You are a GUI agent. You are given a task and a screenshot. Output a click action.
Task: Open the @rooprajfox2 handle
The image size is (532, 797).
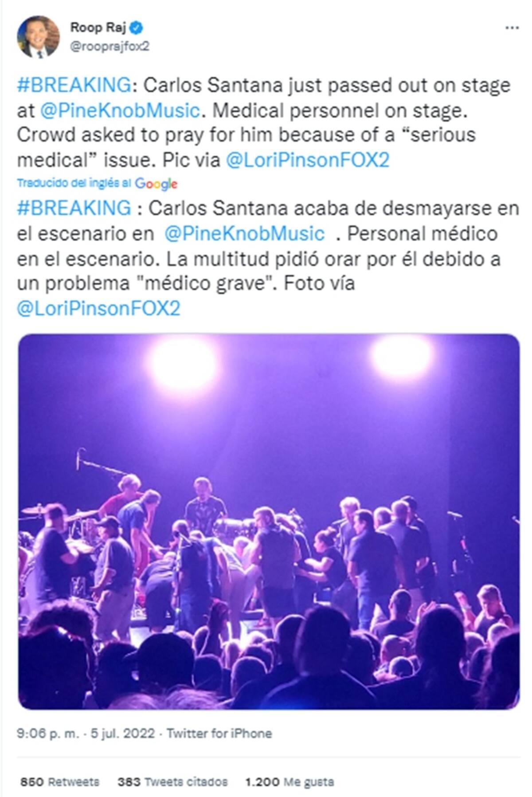[x=110, y=47]
